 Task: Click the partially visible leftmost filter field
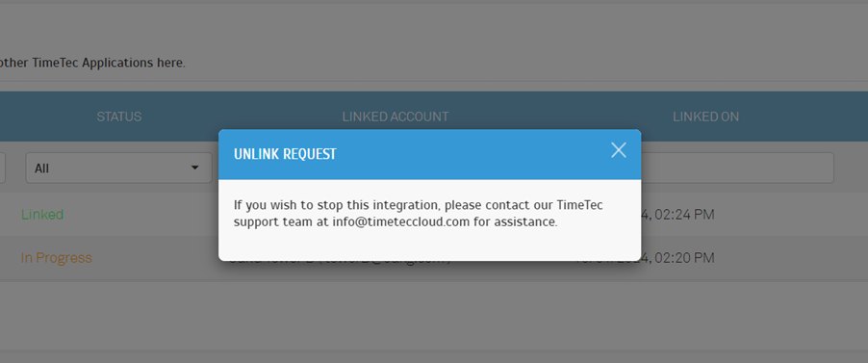click(3, 168)
